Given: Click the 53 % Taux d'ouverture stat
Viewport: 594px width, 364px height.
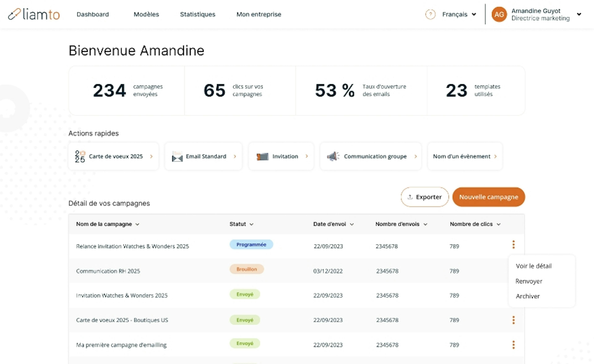Looking at the screenshot, I should click(361, 91).
